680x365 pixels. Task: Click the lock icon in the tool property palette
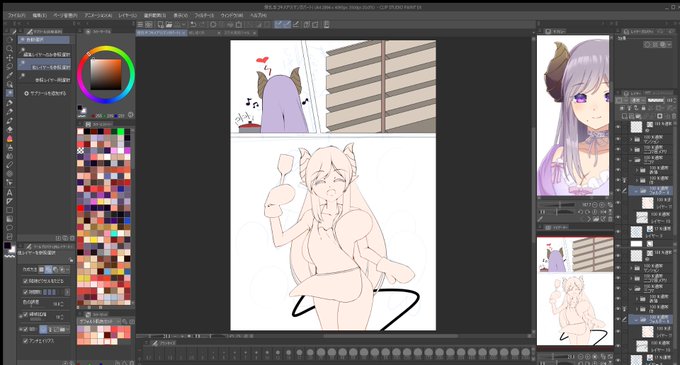tap(71, 260)
